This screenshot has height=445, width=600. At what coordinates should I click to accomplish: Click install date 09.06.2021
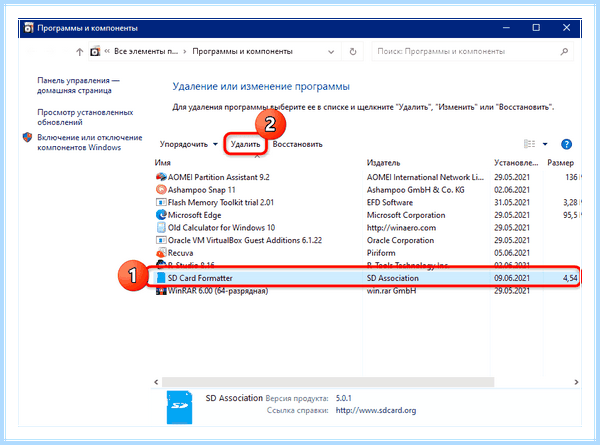512,278
